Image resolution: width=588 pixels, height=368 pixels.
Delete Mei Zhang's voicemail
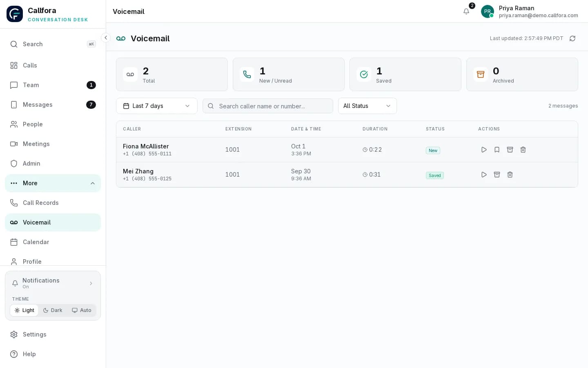(510, 175)
